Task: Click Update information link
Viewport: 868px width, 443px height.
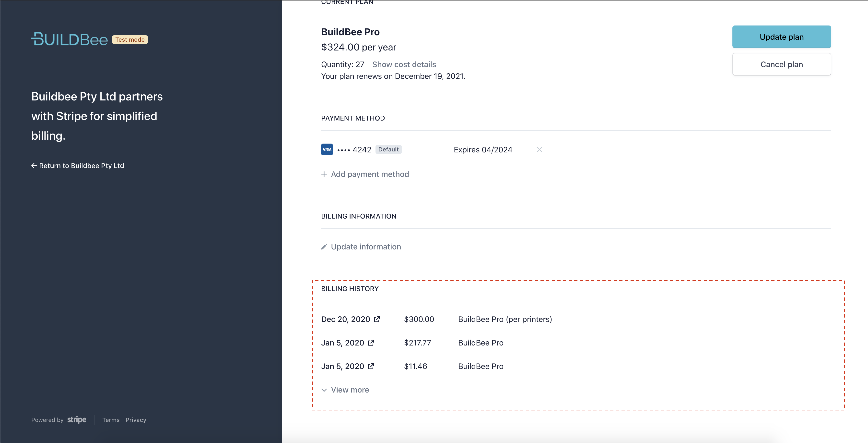Action: click(x=366, y=247)
